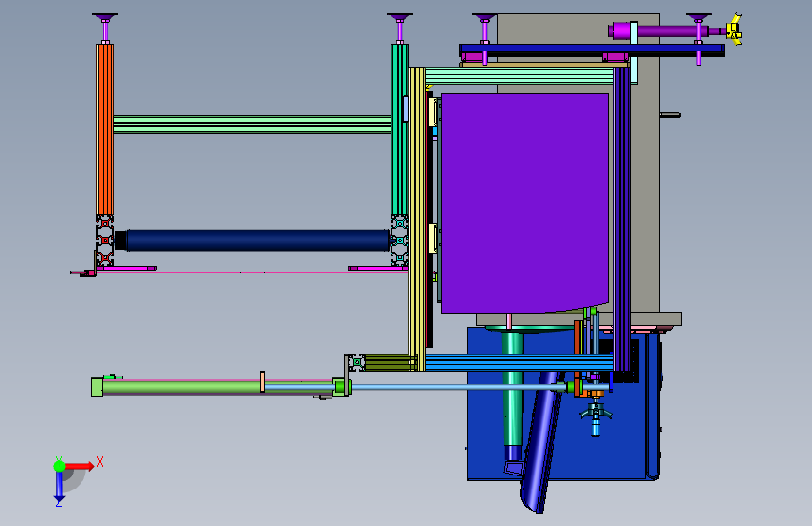Pick the green vertical profile beside the yellow post
The height and width of the screenshot is (526, 812).
[399, 129]
